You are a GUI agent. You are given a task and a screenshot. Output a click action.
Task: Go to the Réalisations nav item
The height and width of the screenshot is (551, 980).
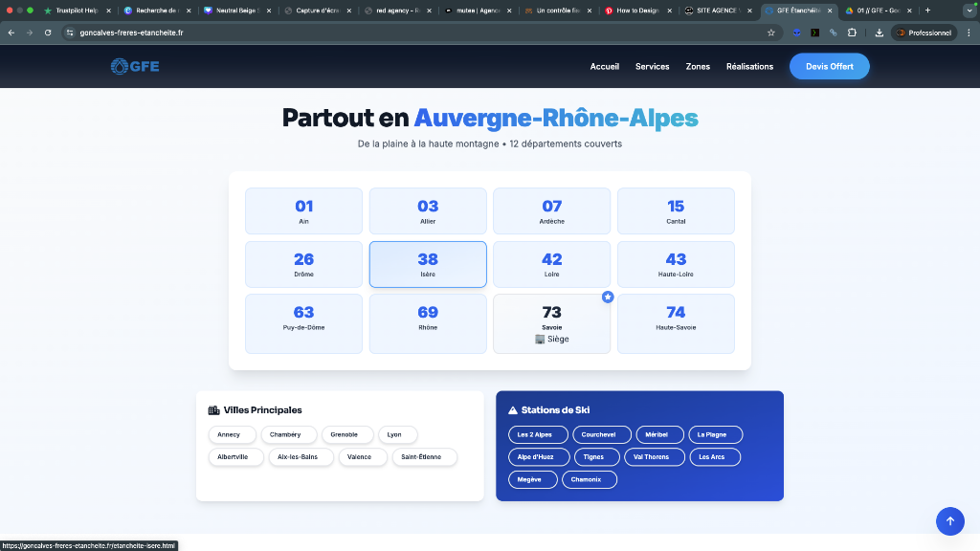(749, 67)
